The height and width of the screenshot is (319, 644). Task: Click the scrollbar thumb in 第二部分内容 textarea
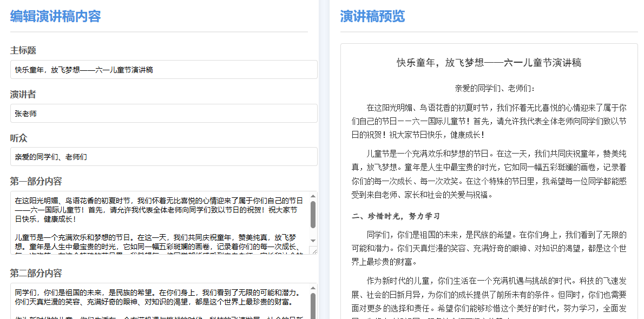pos(313,305)
